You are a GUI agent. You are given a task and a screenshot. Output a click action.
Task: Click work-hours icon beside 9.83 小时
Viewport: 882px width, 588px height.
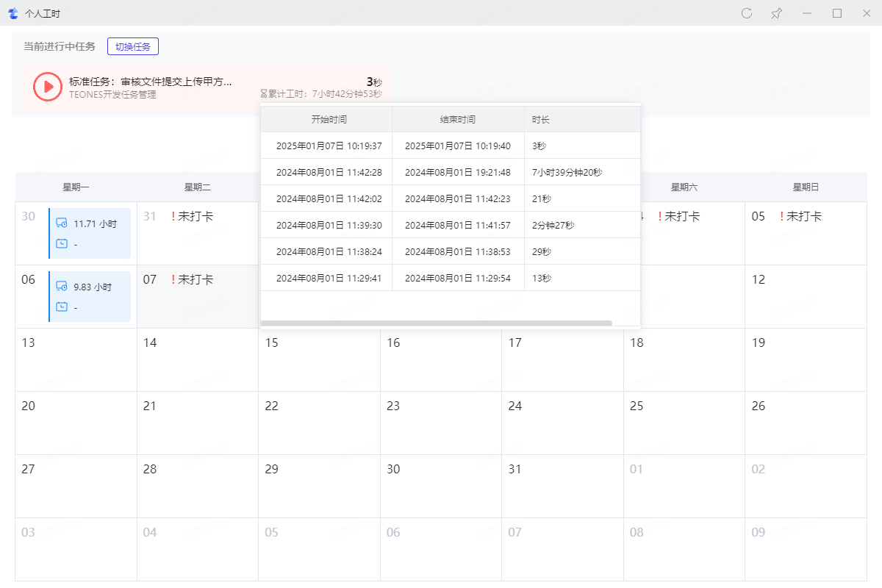pyautogui.click(x=62, y=287)
